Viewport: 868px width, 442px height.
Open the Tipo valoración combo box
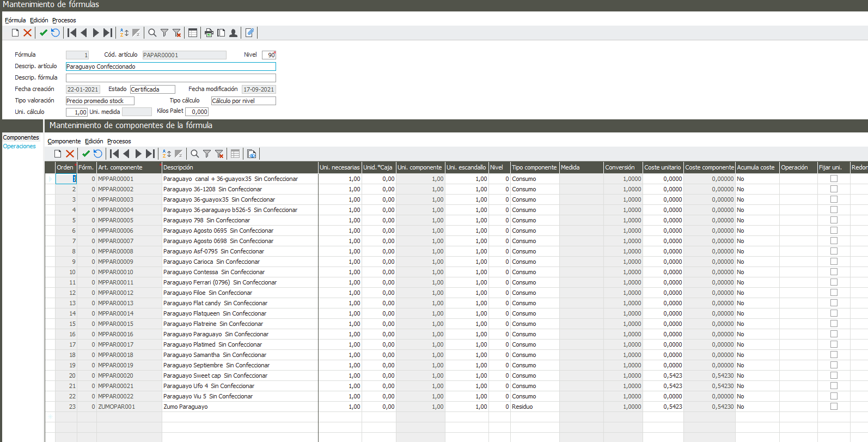tap(100, 101)
